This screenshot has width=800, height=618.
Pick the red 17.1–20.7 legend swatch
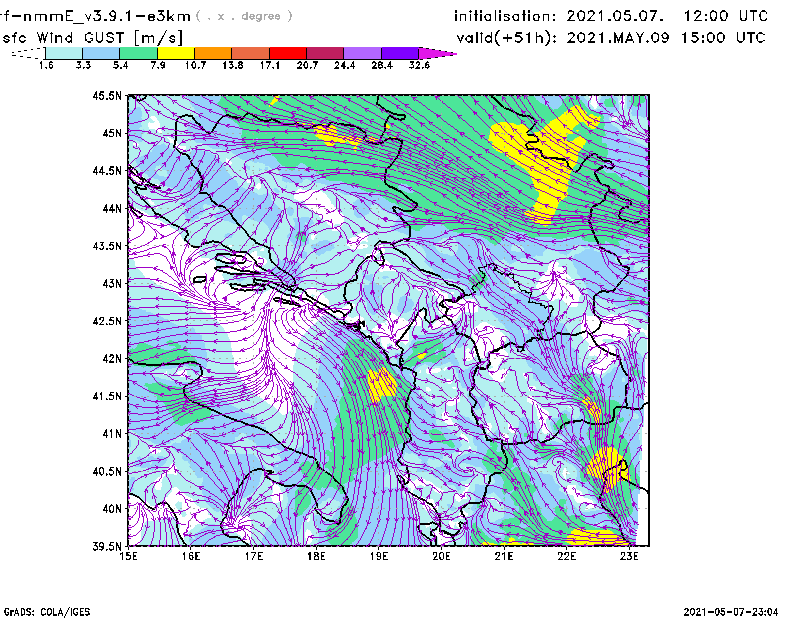[288, 53]
